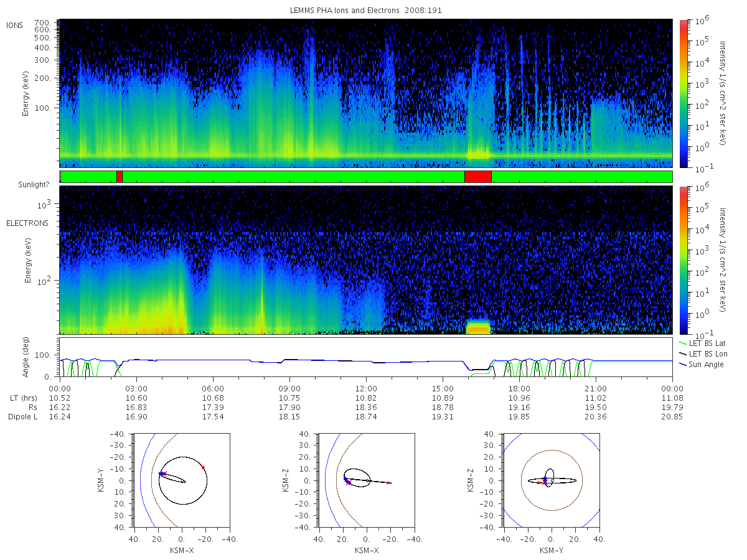Click the 12:00 time axis label
747x560 pixels.
coord(366,386)
